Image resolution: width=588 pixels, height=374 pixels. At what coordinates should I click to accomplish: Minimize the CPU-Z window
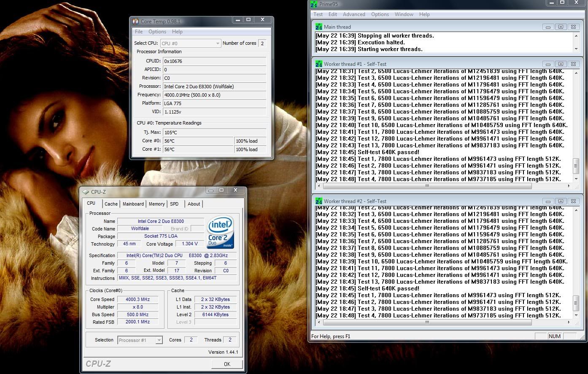coord(210,190)
